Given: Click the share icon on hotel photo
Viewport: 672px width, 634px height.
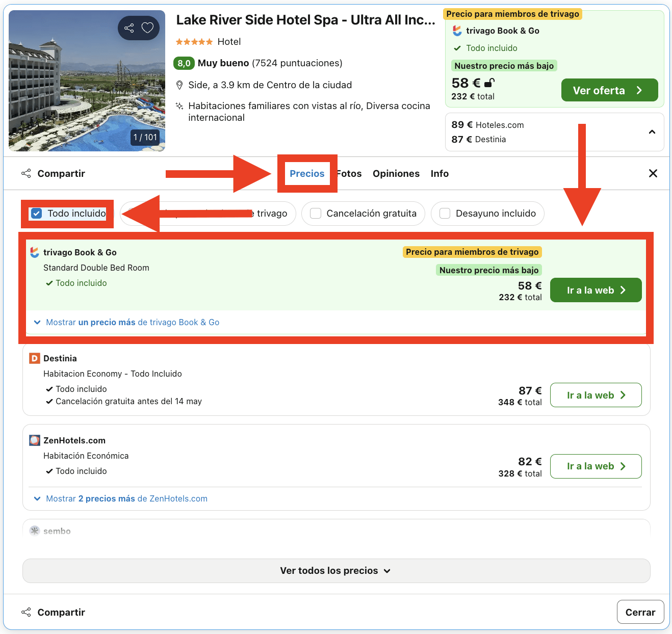Looking at the screenshot, I should (129, 28).
